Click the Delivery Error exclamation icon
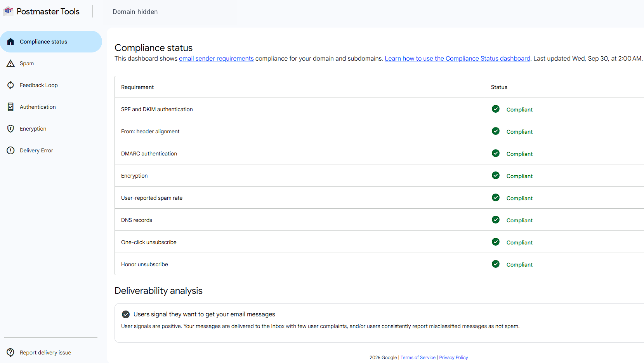Screen dimensions: 644x363 10,150
